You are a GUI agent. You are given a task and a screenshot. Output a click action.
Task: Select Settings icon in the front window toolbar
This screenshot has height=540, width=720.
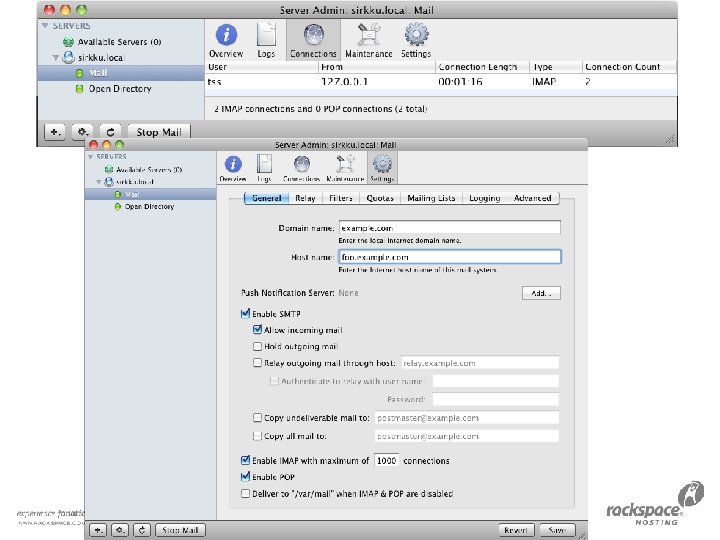[x=382, y=169]
